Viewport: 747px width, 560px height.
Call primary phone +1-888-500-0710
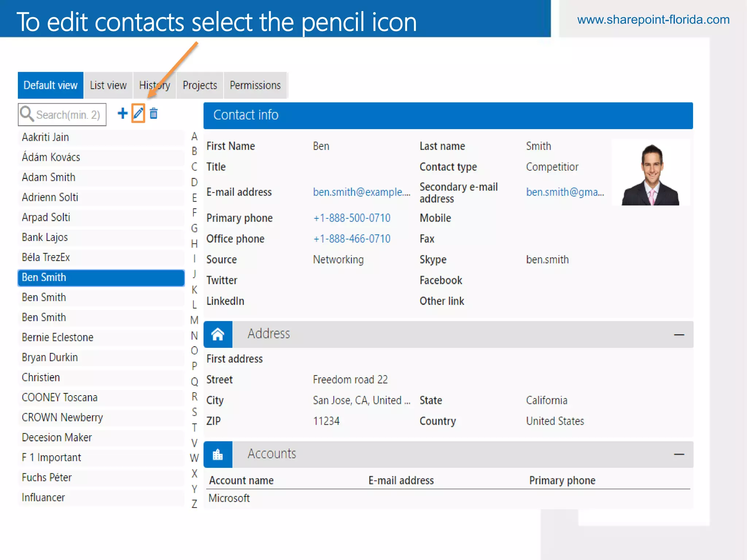(352, 218)
